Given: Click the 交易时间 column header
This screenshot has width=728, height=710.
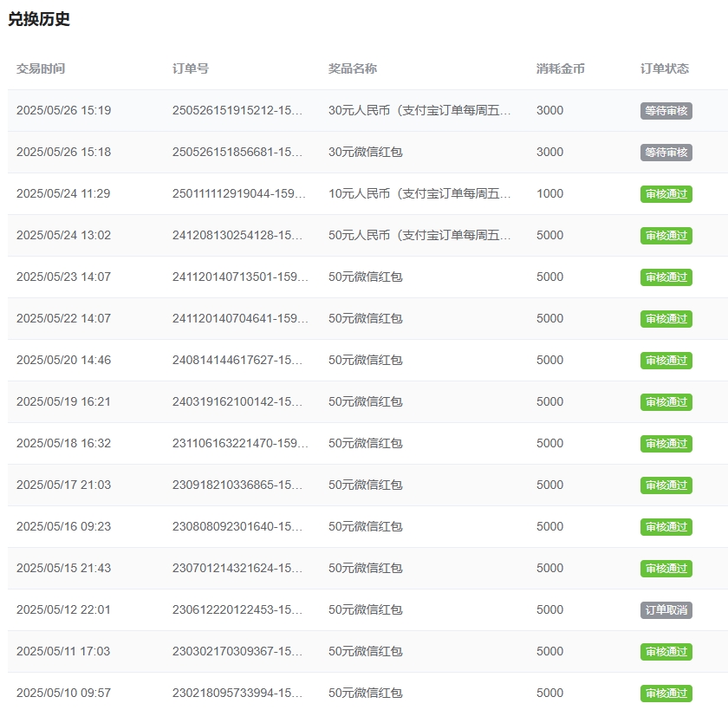Looking at the screenshot, I should pyautogui.click(x=41, y=68).
